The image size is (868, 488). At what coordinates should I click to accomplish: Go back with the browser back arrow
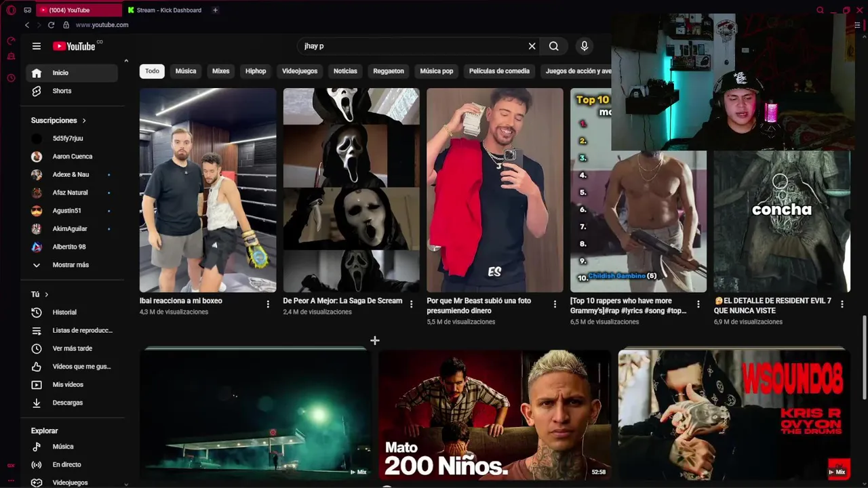[x=27, y=25]
